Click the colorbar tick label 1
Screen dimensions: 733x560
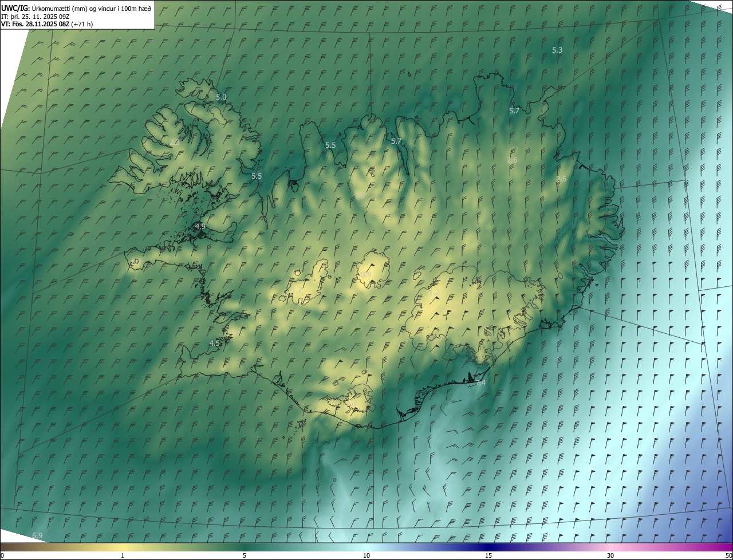(123, 556)
